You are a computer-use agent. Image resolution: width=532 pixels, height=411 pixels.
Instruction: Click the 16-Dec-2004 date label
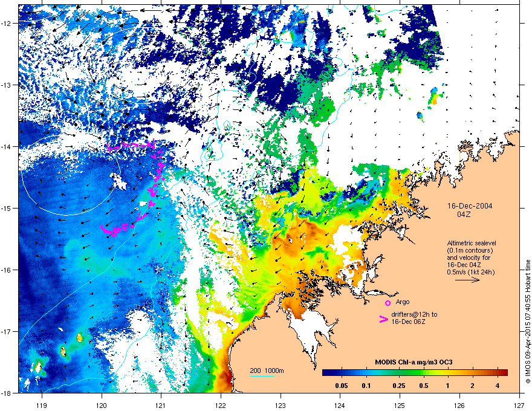coord(470,206)
